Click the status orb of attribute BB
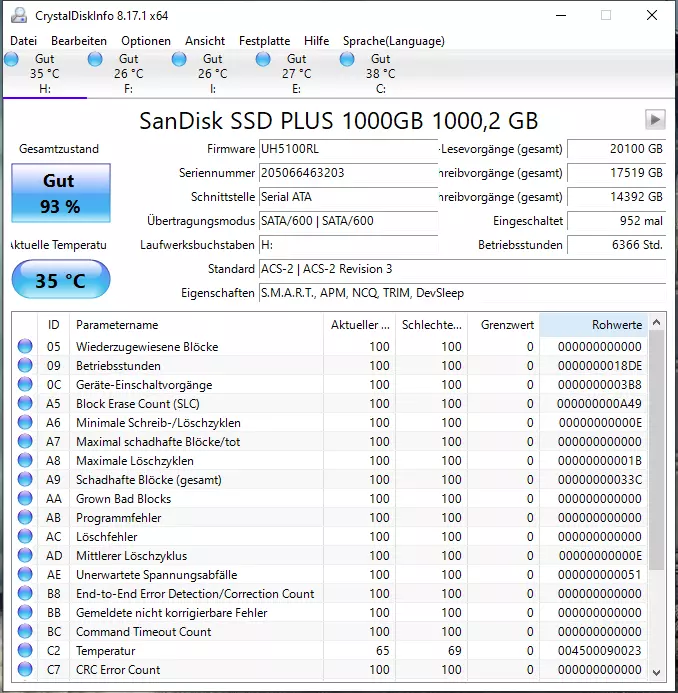678x693 pixels. pyautogui.click(x=25, y=613)
